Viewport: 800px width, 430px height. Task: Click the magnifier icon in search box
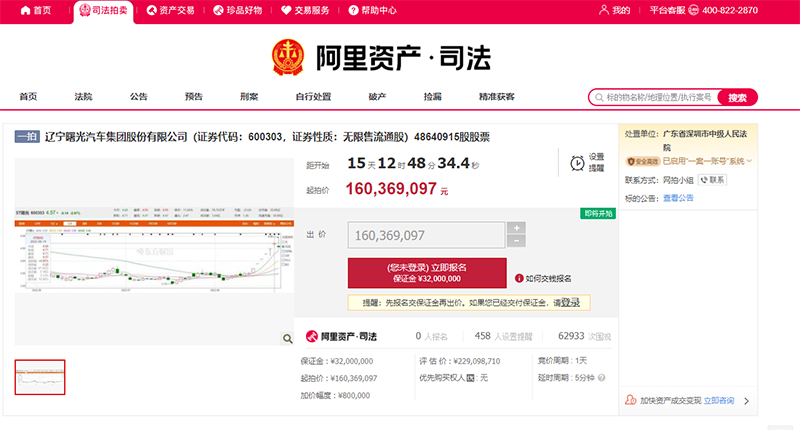point(599,97)
